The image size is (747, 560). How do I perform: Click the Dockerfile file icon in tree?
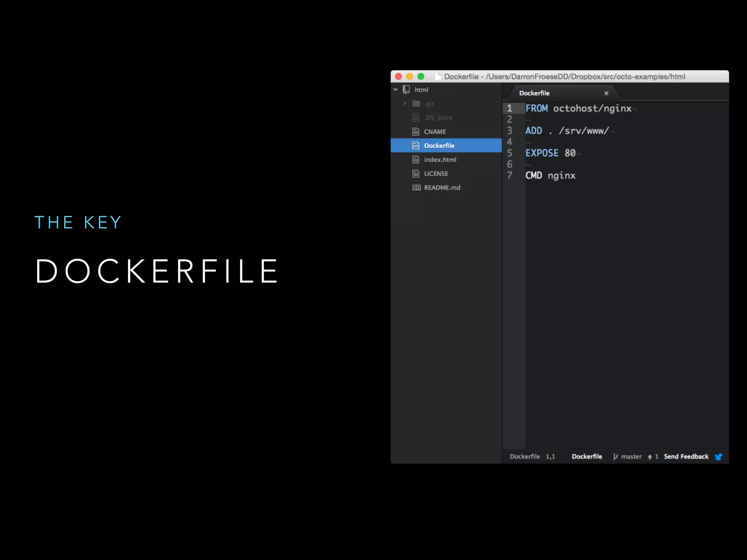click(416, 146)
